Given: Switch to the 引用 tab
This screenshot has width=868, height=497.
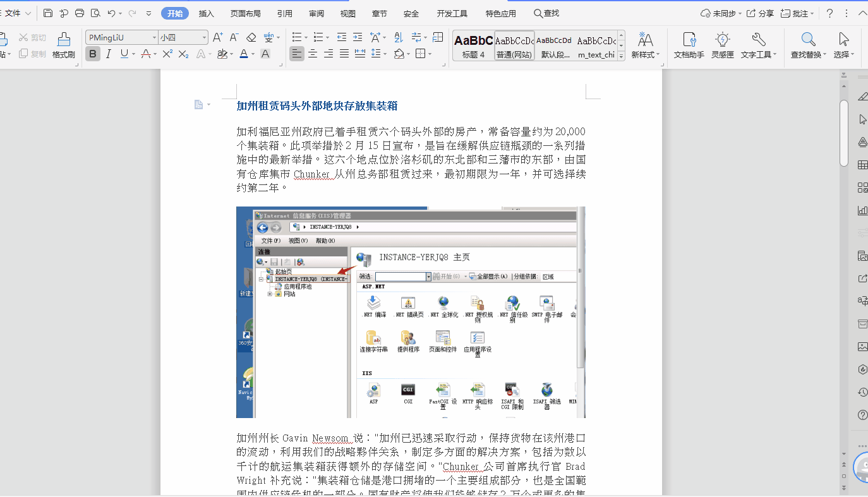Looking at the screenshot, I should click(x=284, y=13).
